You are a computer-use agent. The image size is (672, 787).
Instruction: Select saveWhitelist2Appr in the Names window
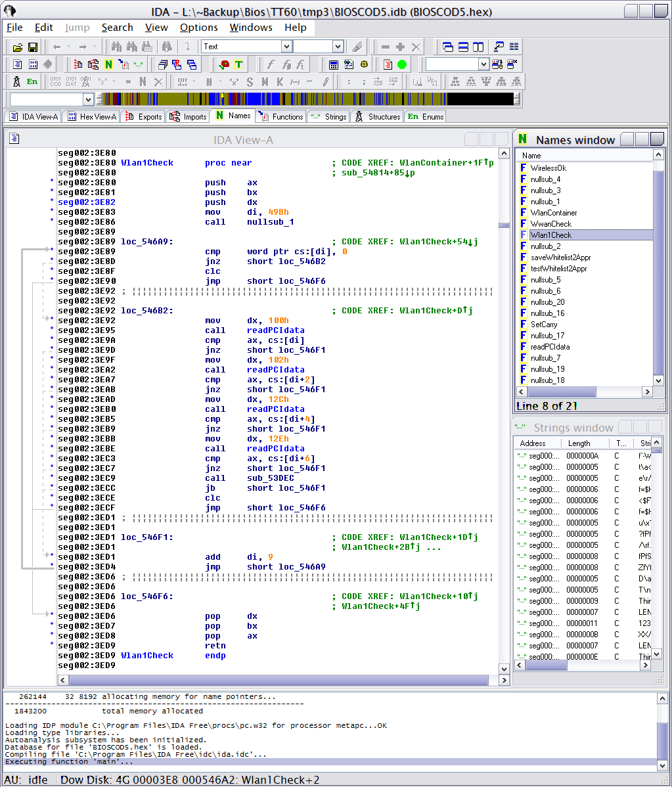560,258
